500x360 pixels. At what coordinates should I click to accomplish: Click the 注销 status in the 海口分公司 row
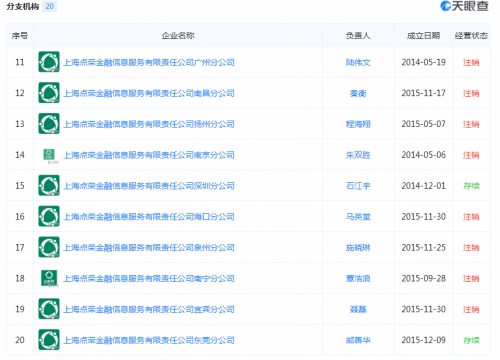tap(471, 217)
